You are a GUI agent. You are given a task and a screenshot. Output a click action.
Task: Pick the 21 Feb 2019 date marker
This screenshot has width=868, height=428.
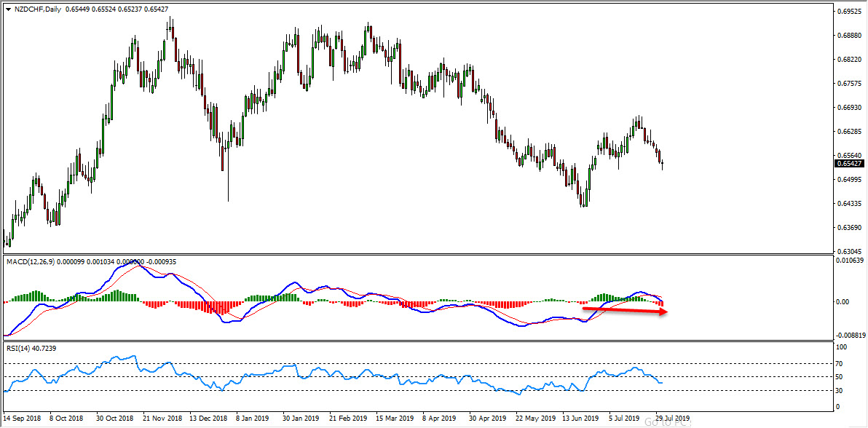[x=346, y=419]
